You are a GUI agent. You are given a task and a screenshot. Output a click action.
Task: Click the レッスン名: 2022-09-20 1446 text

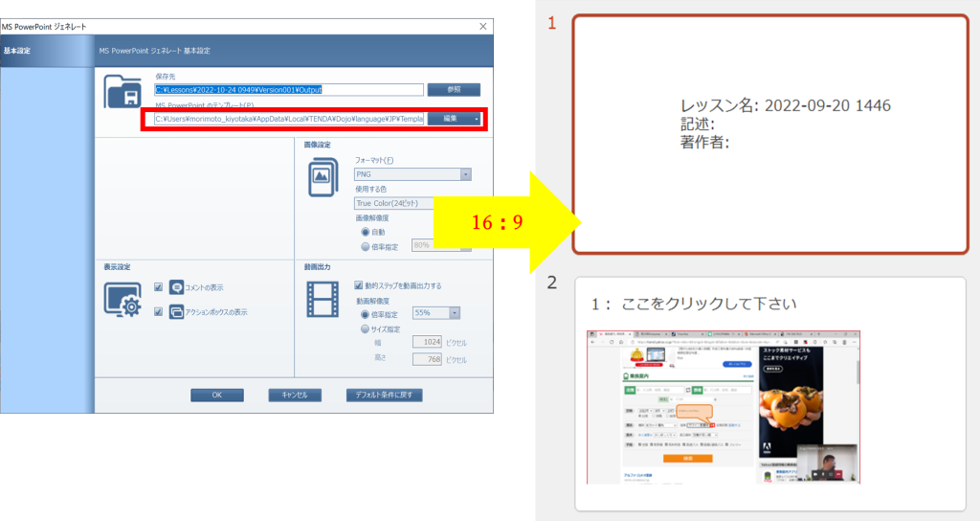(x=786, y=105)
